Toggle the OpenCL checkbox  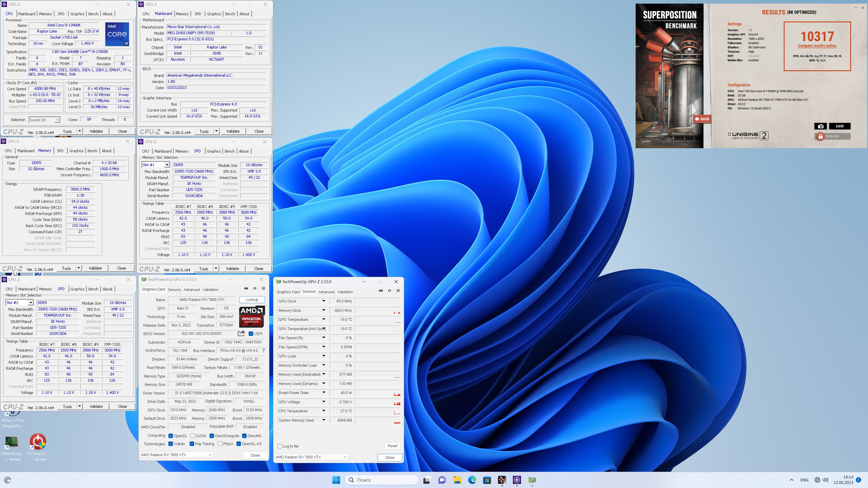point(171,436)
